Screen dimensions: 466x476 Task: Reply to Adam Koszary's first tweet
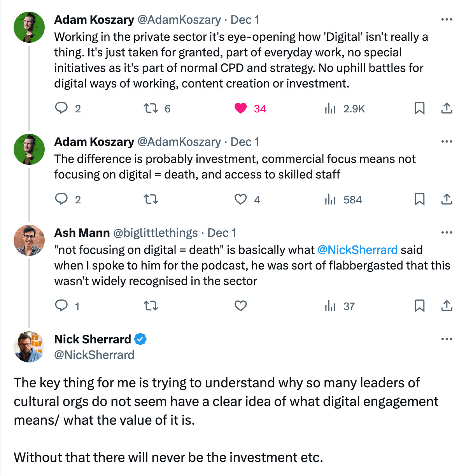[61, 108]
